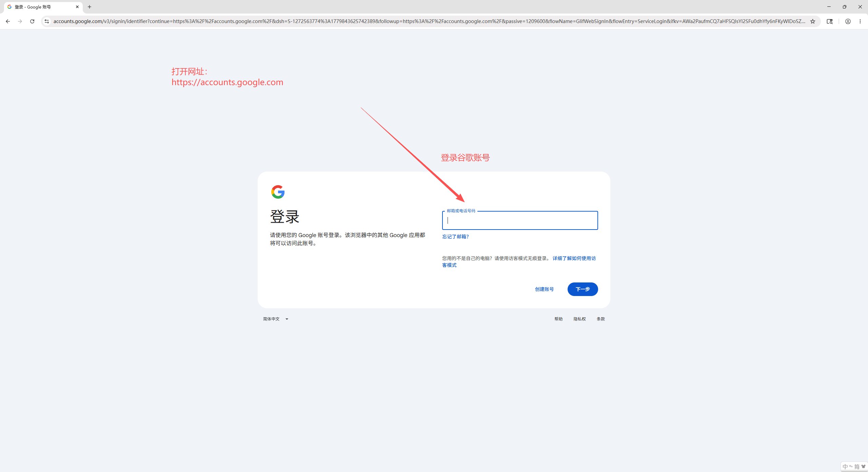
Task: Click the 下一步 button
Action: 583,289
